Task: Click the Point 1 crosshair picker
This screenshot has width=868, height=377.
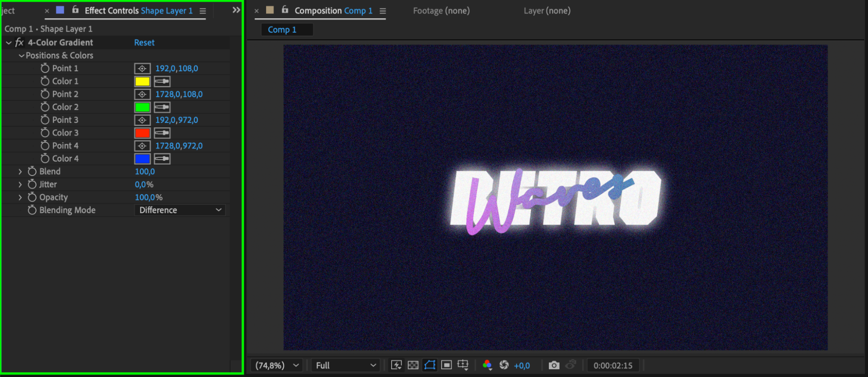Action: point(142,69)
